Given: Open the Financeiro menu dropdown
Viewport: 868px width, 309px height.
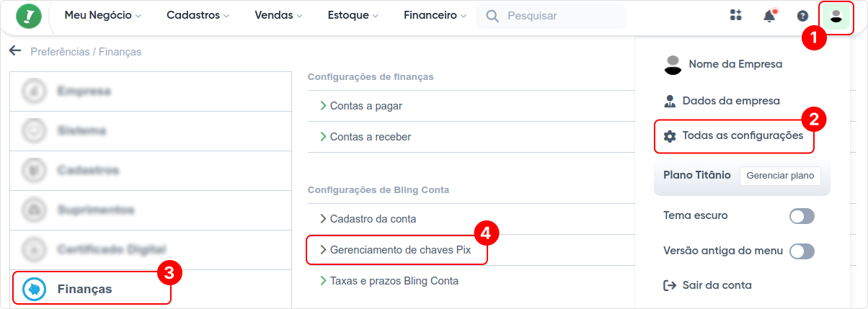Looking at the screenshot, I should point(435,16).
